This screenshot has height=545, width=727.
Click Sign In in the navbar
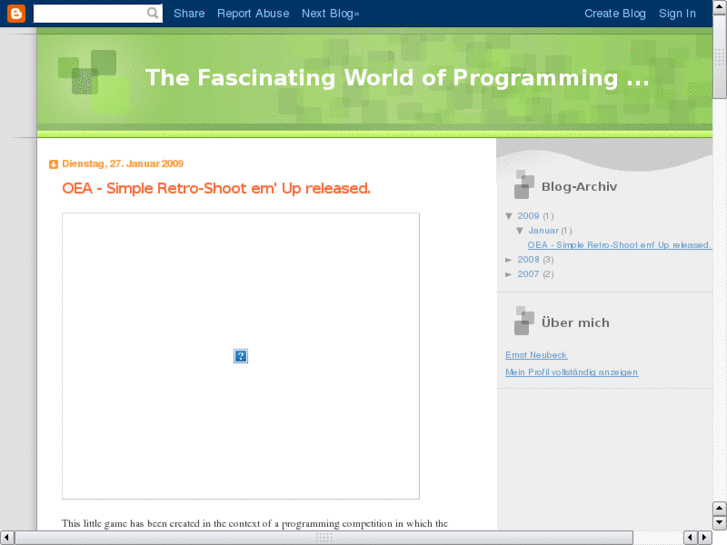click(677, 13)
